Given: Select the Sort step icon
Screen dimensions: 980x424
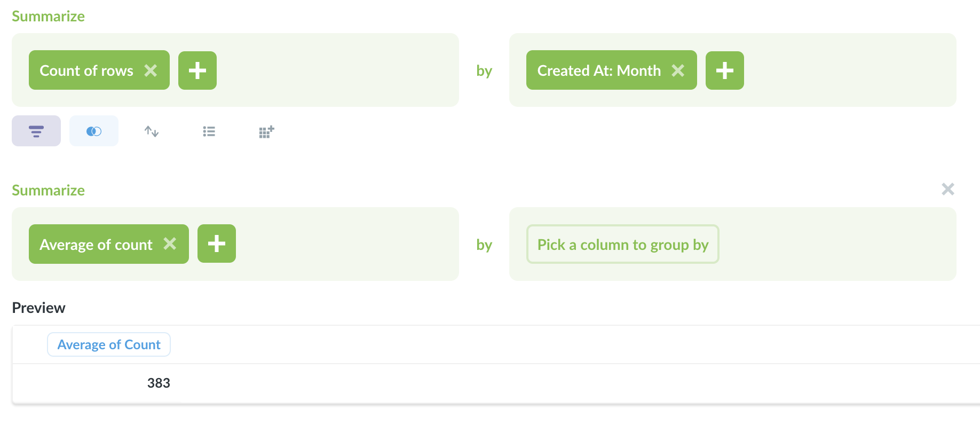Looking at the screenshot, I should 151,131.
